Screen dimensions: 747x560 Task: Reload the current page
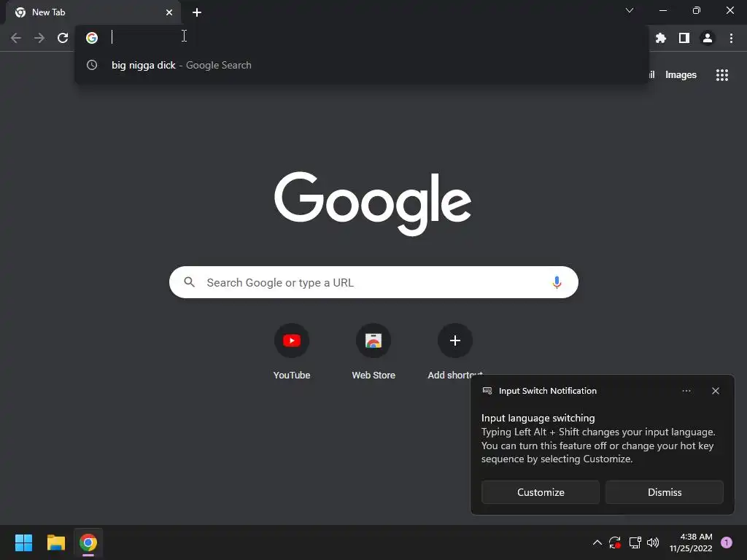63,38
